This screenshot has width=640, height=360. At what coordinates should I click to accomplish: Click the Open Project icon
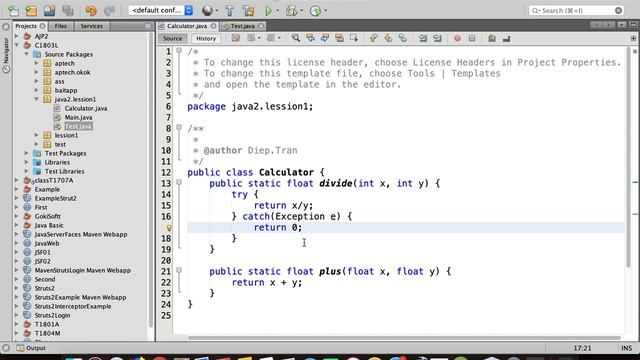49,11
